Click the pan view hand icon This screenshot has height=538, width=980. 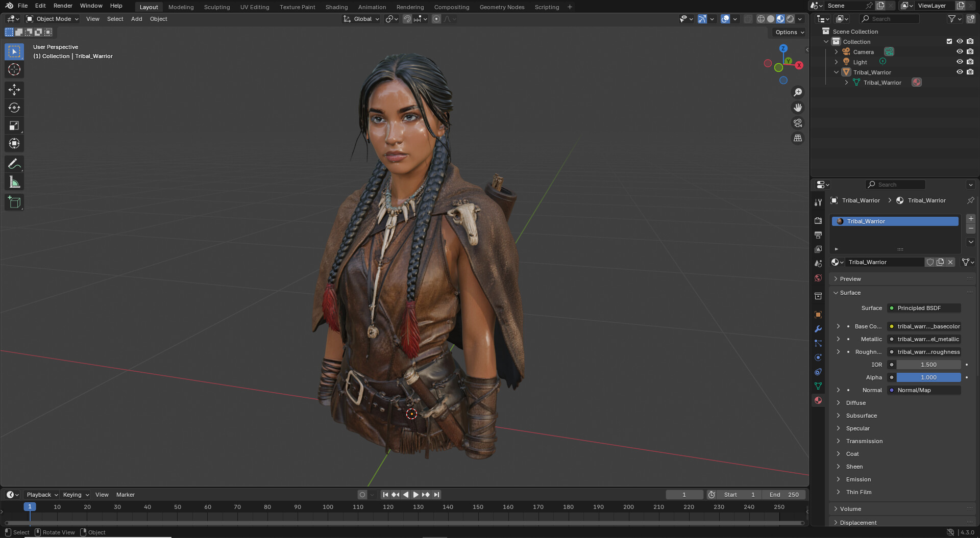click(x=797, y=108)
